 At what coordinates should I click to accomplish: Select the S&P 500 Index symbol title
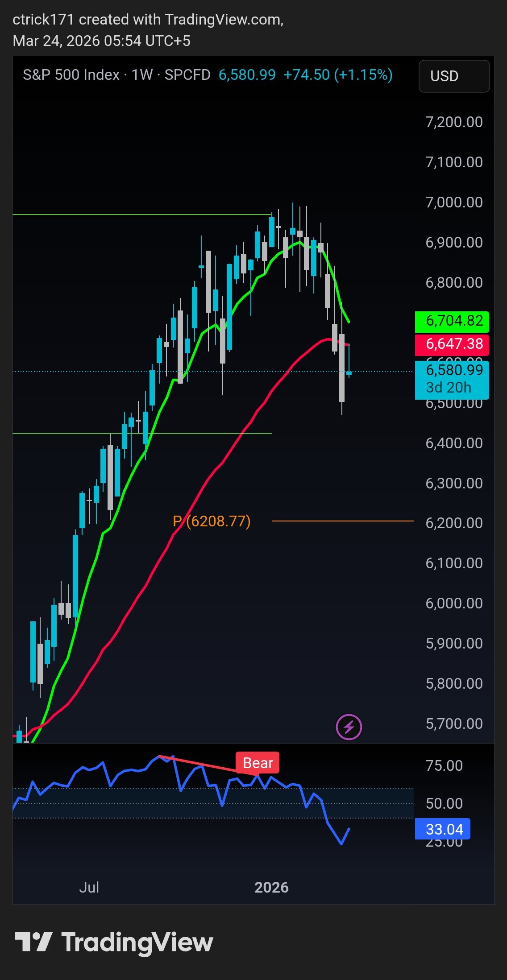click(71, 75)
